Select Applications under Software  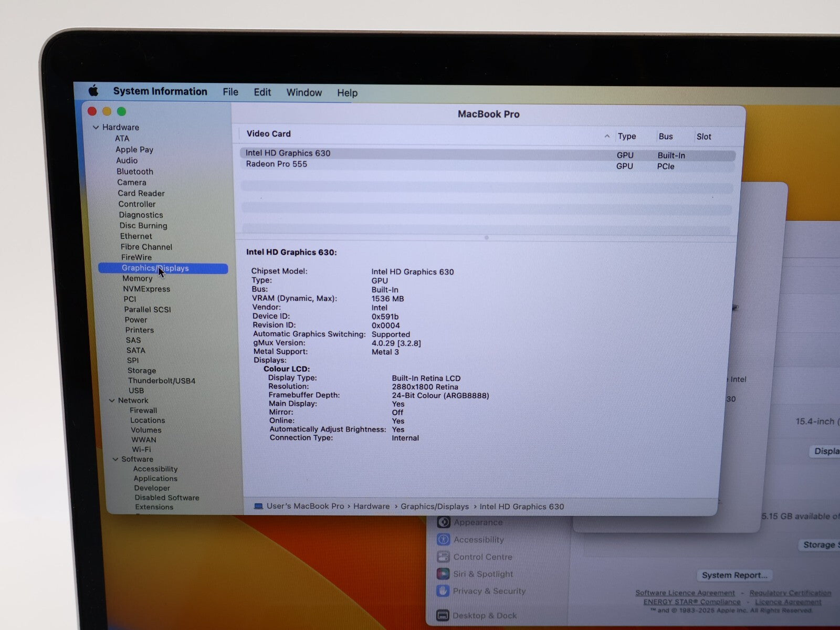click(x=155, y=479)
